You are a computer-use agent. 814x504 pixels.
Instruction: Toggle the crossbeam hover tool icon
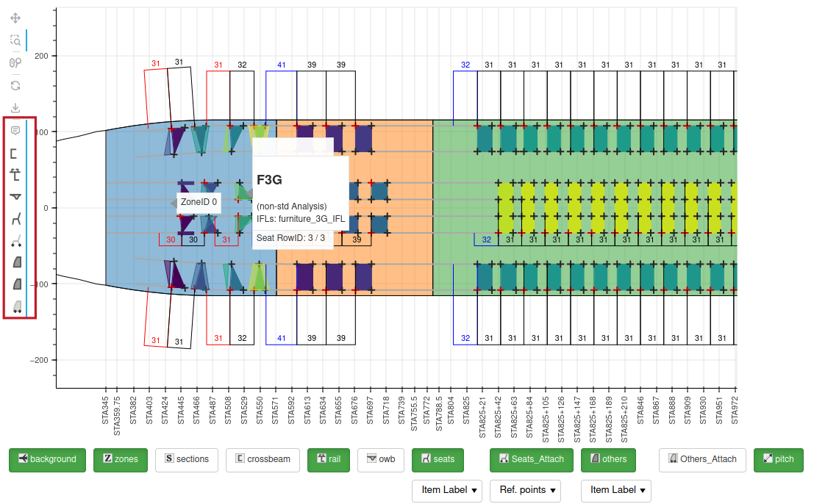[15, 153]
